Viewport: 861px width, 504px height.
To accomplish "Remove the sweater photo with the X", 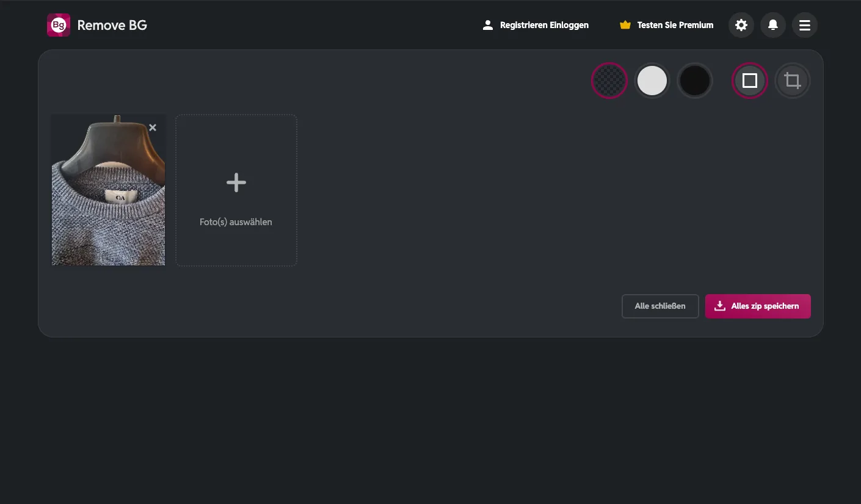I will [153, 128].
